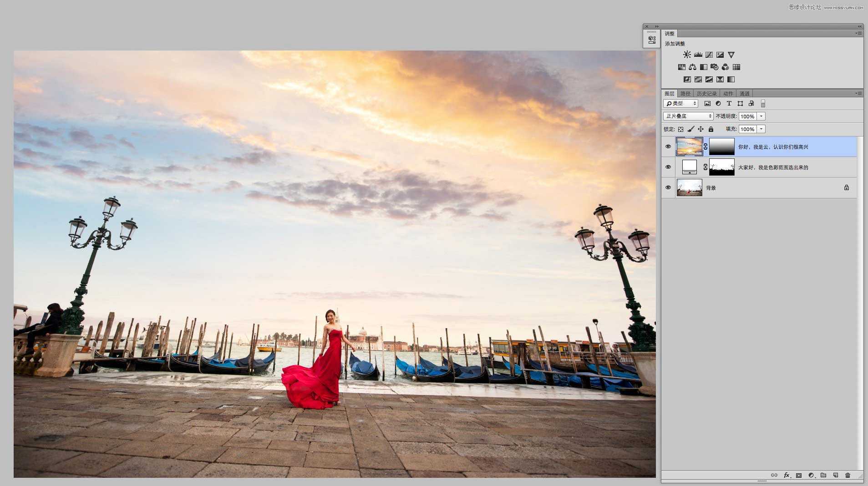The image size is (868, 486).
Task: Select the Brightness/Contrast adjustment icon
Action: 686,55
